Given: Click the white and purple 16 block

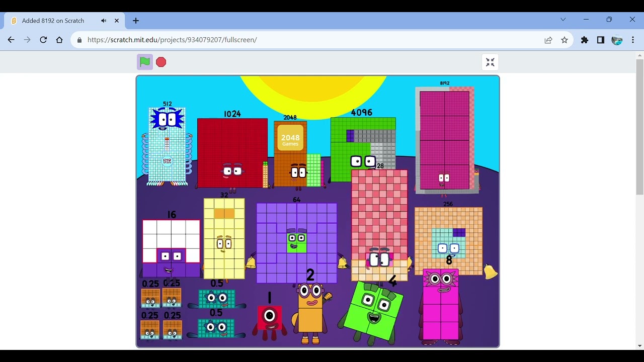Looking at the screenshot, I should coord(171,248).
